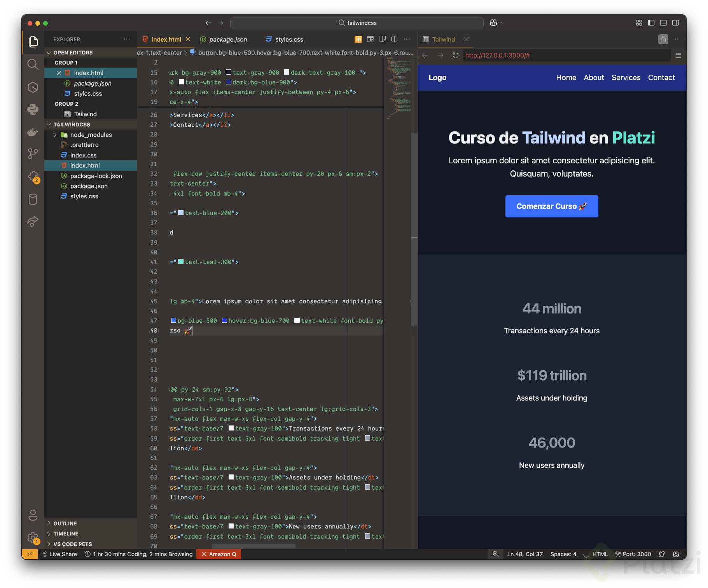Click the tailwindcss command center search box

click(x=357, y=23)
